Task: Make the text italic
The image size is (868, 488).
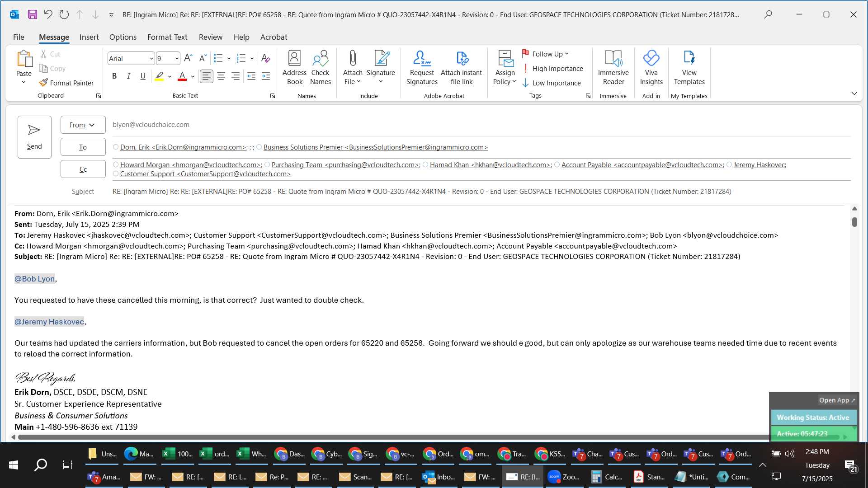Action: point(128,76)
